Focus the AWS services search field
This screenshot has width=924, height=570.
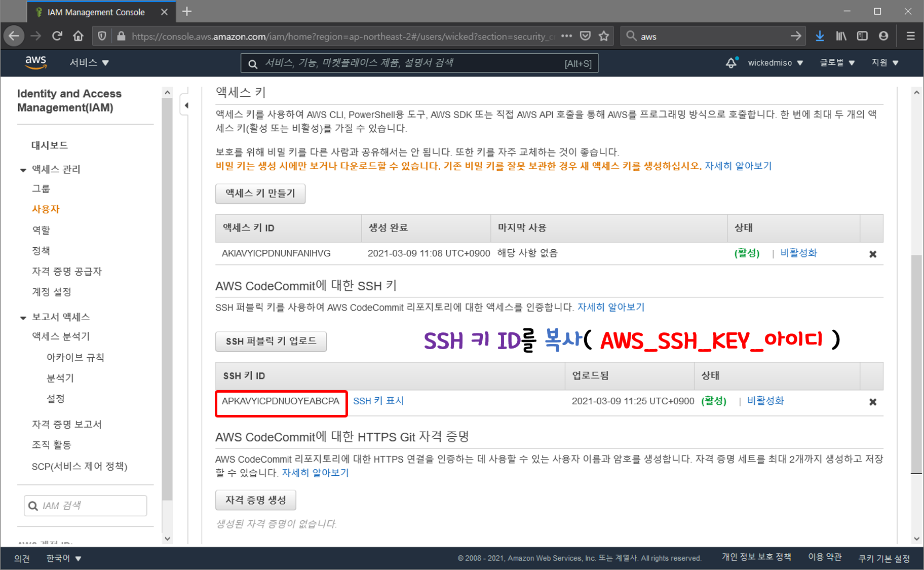[x=419, y=63]
